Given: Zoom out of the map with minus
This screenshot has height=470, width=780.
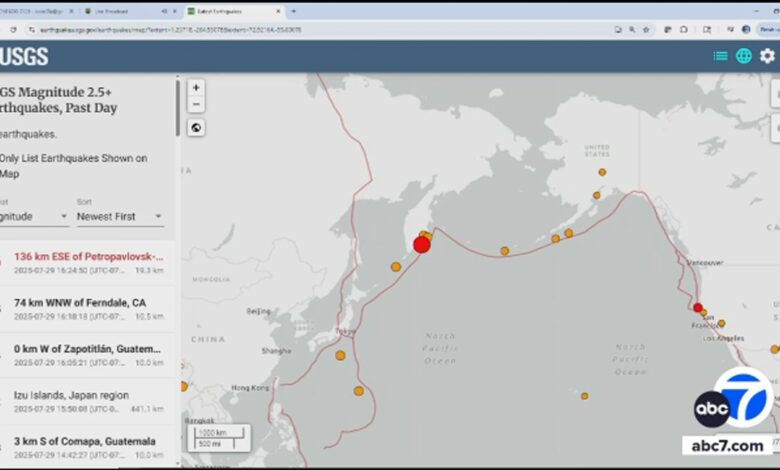Looking at the screenshot, I should 196,104.
